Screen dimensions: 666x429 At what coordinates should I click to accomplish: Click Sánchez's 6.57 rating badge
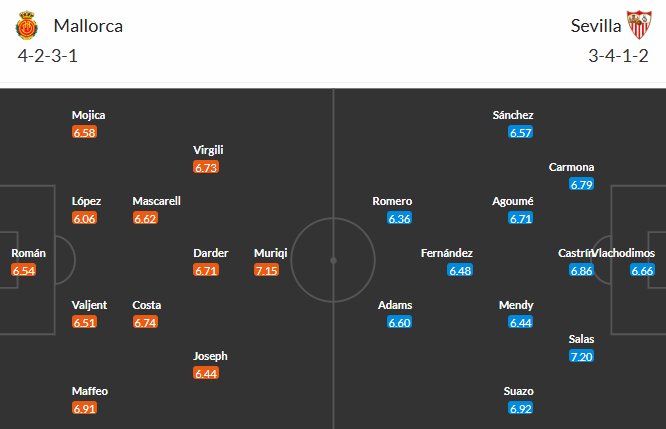[x=521, y=132]
